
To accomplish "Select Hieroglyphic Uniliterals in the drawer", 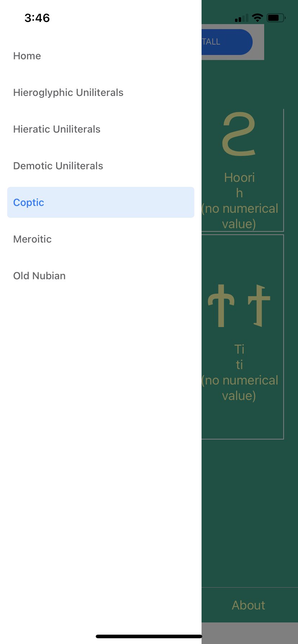I will [68, 93].
